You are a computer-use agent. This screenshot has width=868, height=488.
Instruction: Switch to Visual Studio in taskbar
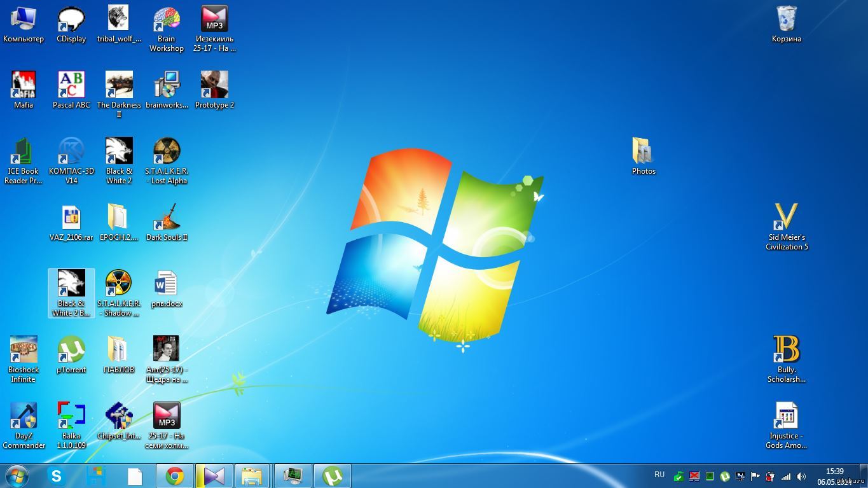point(214,476)
